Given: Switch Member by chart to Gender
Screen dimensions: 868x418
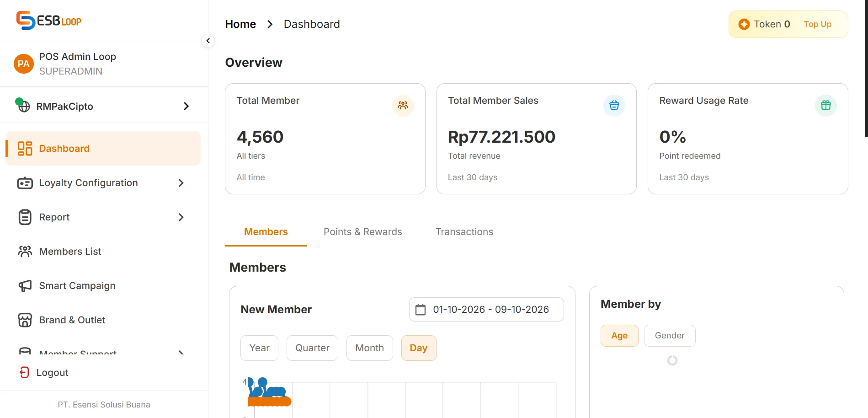Looking at the screenshot, I should (670, 336).
